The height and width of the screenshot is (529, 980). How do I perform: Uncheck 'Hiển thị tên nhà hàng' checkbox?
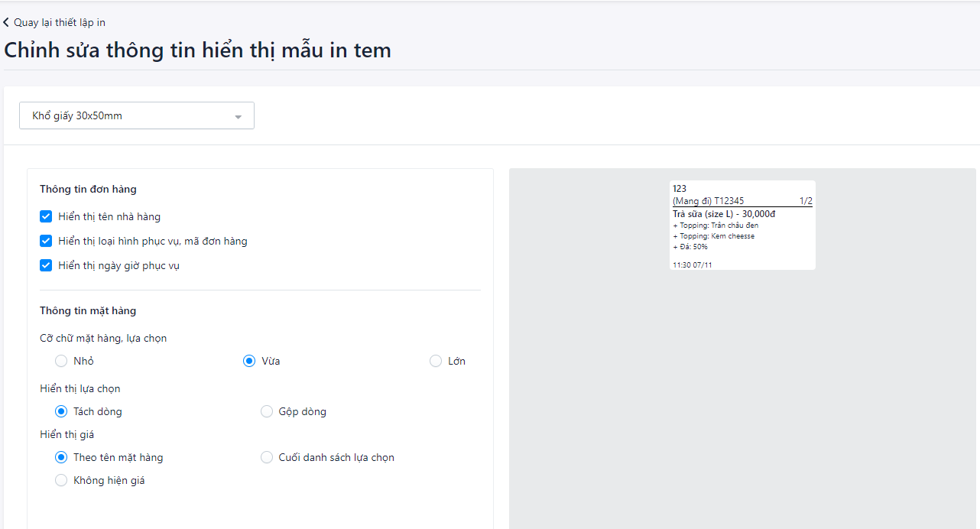click(46, 216)
